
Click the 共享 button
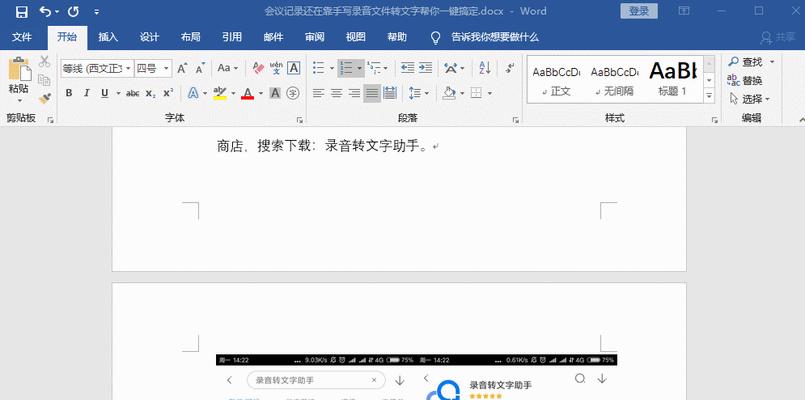[x=778, y=37]
